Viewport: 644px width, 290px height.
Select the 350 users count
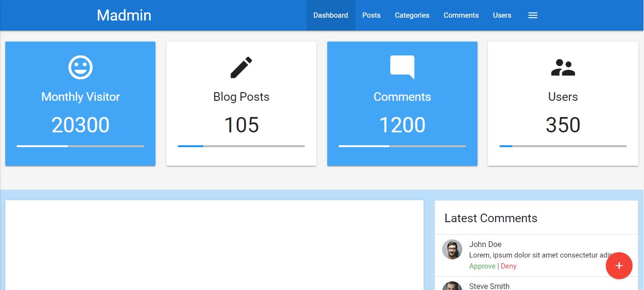pos(563,125)
